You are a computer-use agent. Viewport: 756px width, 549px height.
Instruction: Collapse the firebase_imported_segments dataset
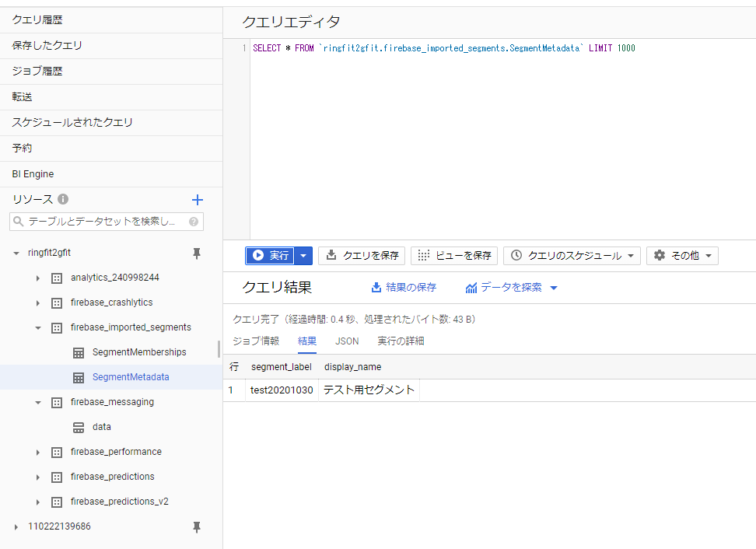(x=37, y=327)
